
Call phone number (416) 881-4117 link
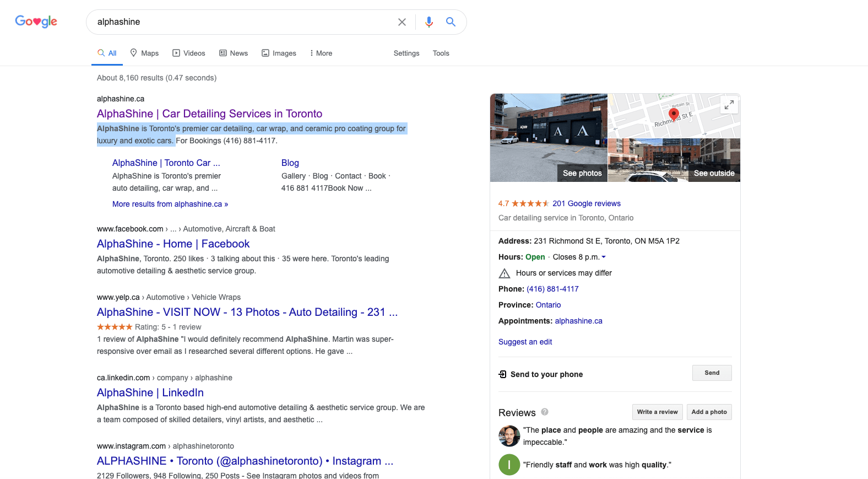[x=552, y=289]
